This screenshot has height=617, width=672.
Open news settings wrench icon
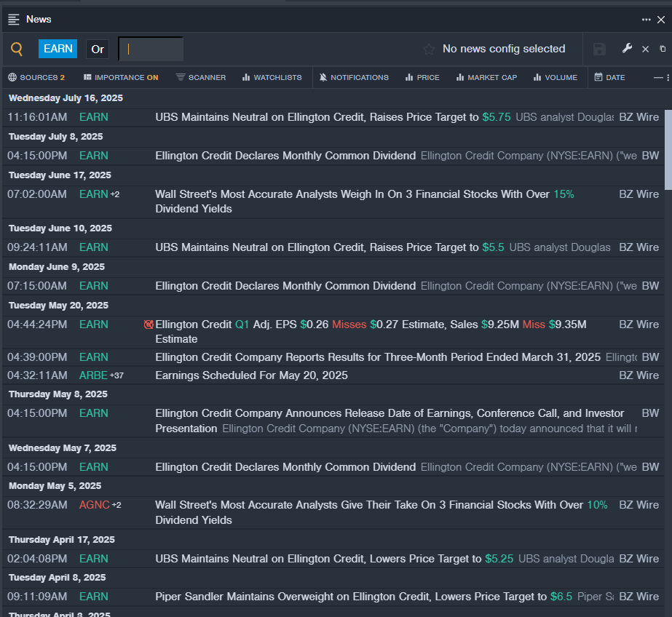(627, 48)
